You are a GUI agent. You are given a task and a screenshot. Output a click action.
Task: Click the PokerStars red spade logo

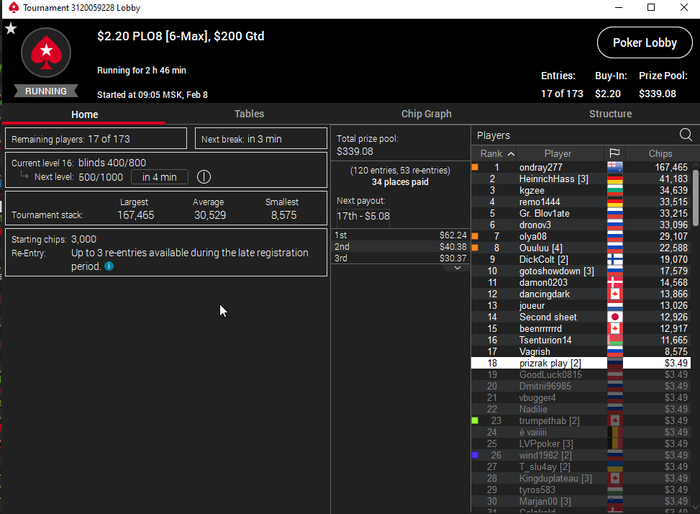(46, 53)
